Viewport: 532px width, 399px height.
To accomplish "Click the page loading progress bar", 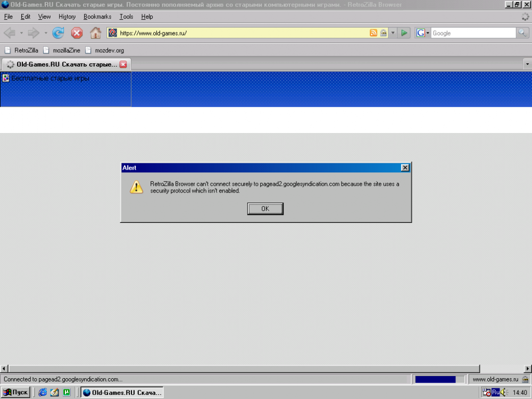I will pyautogui.click(x=440, y=379).
